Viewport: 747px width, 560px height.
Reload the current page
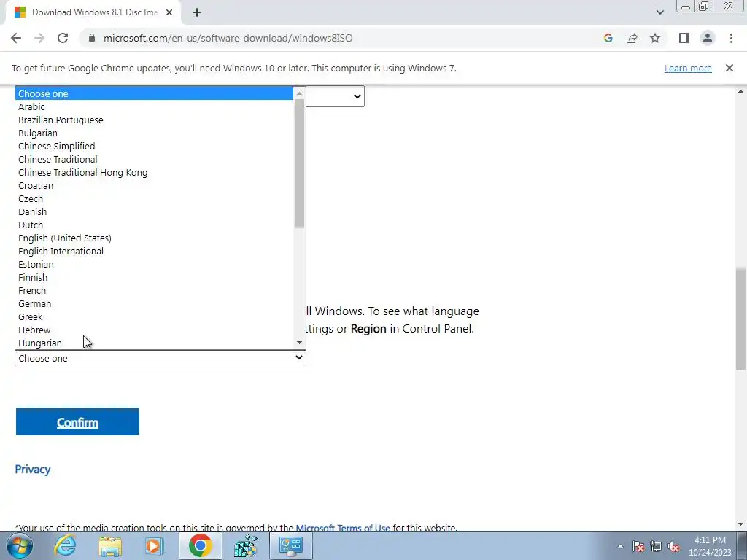point(63,38)
